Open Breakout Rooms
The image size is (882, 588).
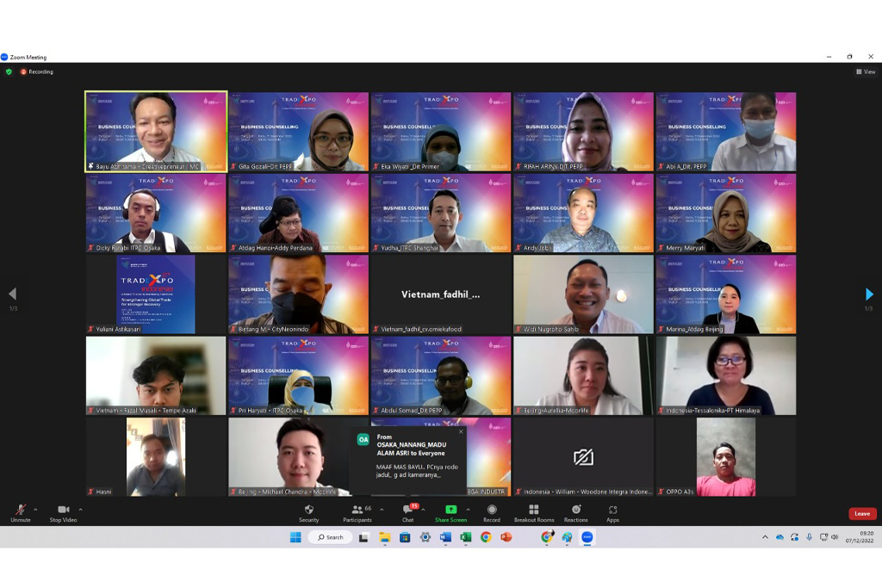533,512
